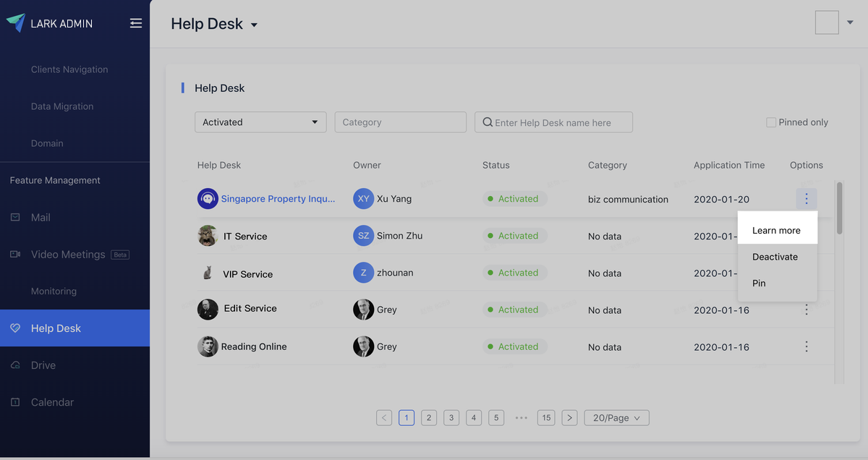Screen dimensions: 868x460
Task: Click the IT Service help desk avatar
Action: 208,236
